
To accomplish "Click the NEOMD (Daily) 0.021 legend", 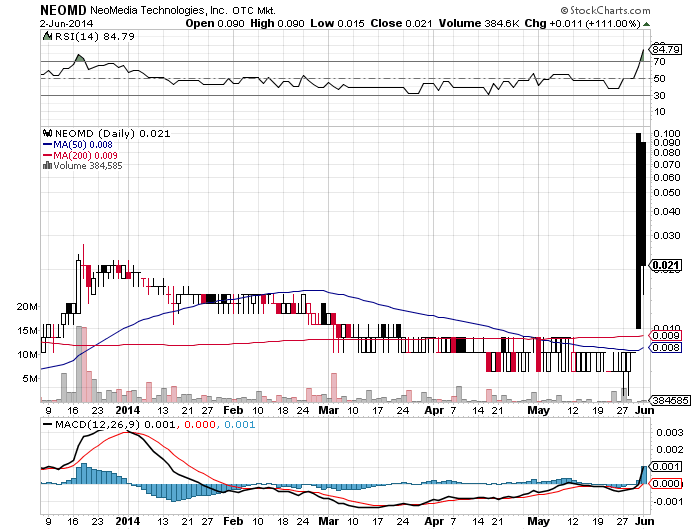I will point(112,134).
